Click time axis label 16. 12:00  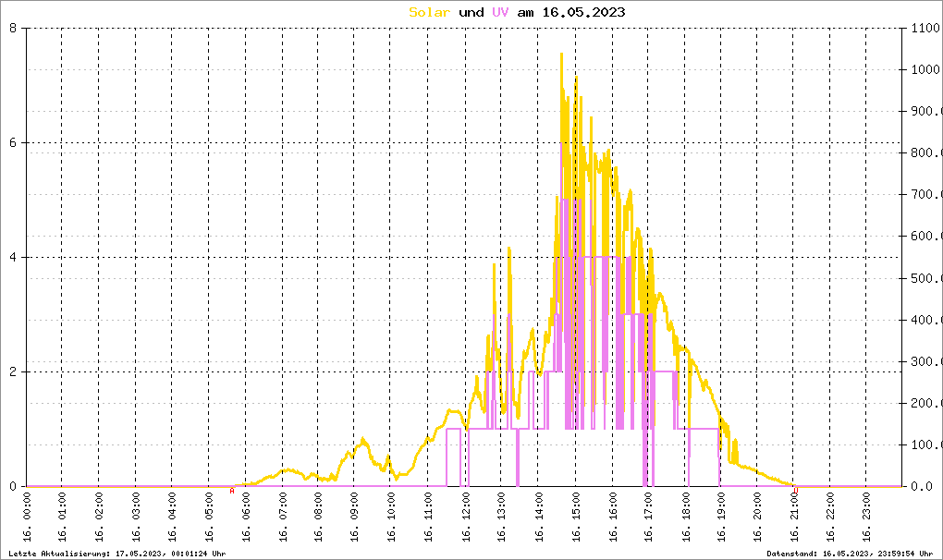pos(465,517)
